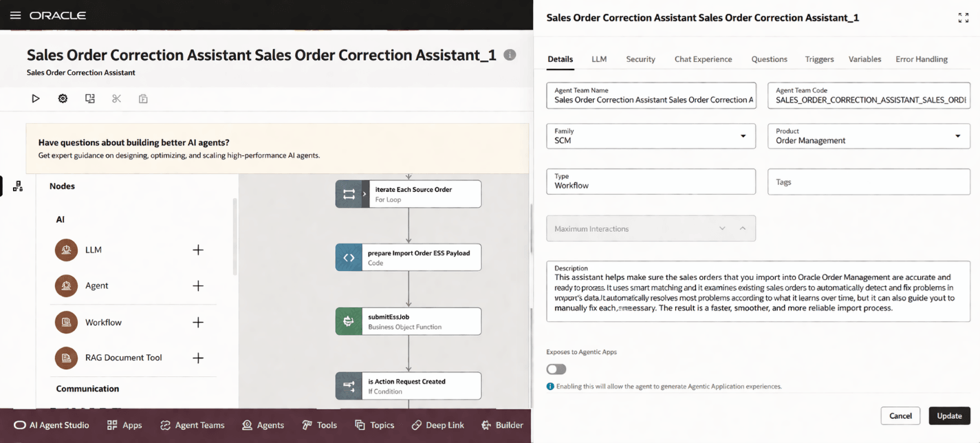
Task: Add a Workflow node with plus
Action: [198, 322]
